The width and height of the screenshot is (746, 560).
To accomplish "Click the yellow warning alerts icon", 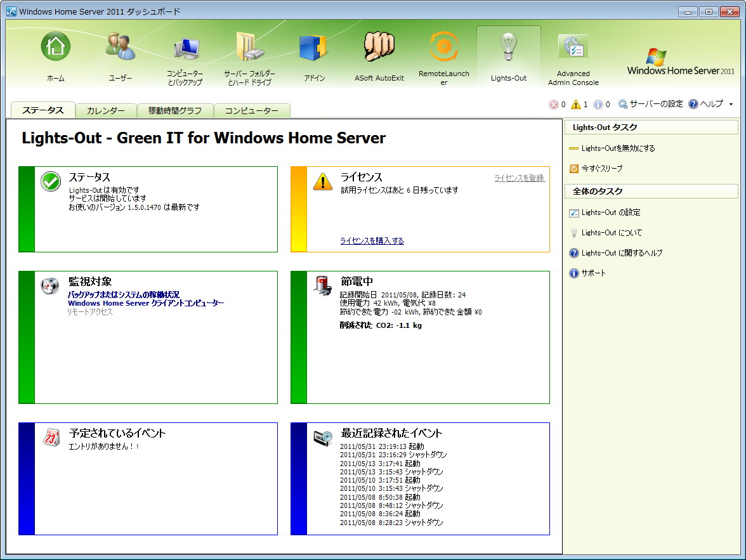I will tap(576, 104).
